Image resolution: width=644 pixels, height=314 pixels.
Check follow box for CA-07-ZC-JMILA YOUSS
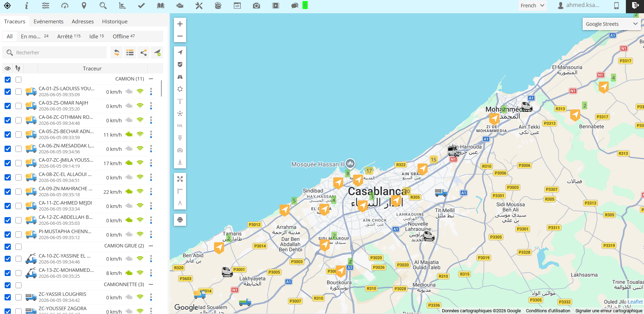[x=18, y=163]
